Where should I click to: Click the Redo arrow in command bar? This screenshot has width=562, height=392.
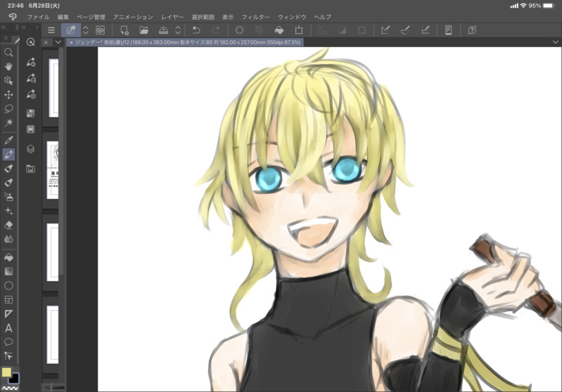[x=216, y=30]
